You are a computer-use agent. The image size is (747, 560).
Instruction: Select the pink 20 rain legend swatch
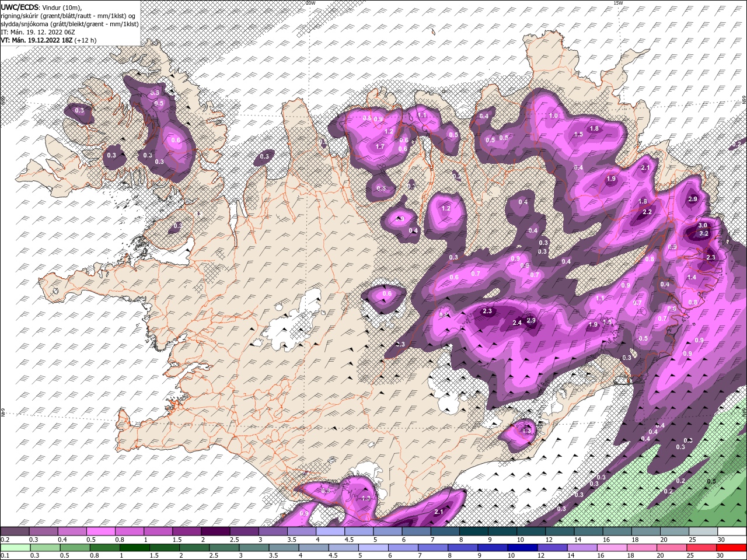[x=673, y=548]
